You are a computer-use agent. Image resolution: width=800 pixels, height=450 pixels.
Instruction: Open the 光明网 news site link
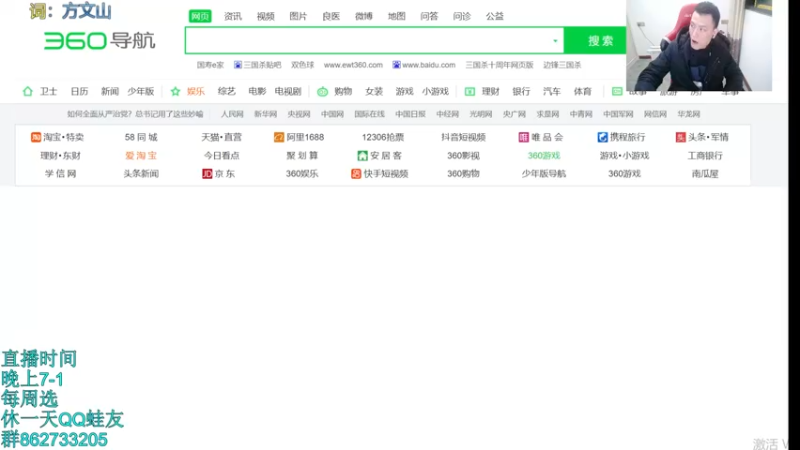coord(481,114)
